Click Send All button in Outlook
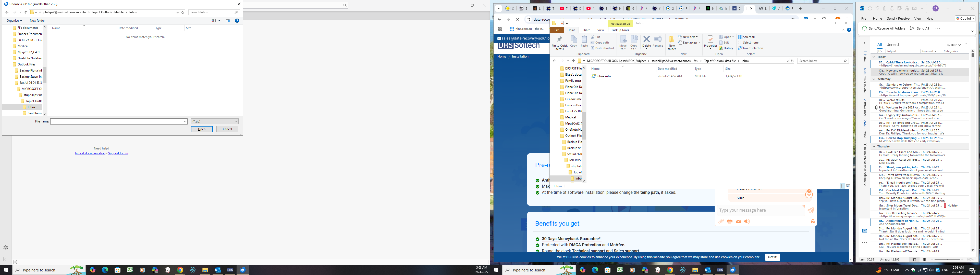Viewport: 980px width, 275px height. point(919,28)
